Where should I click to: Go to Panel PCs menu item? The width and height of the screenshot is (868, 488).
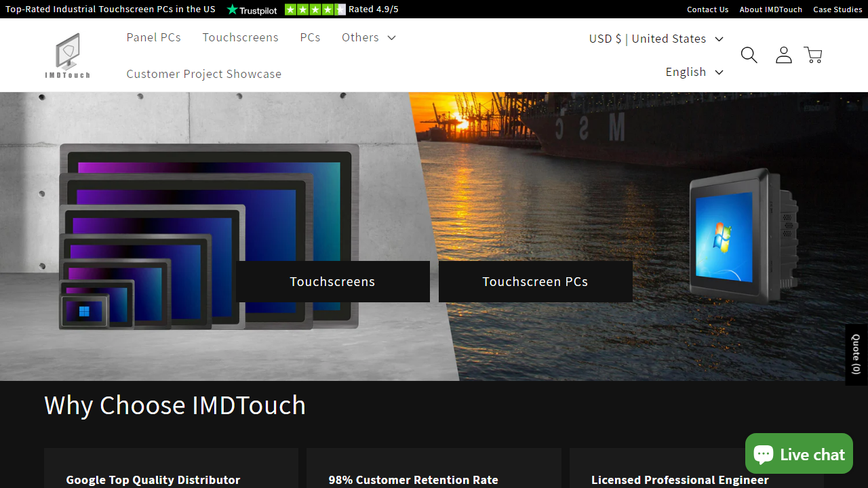coord(153,37)
